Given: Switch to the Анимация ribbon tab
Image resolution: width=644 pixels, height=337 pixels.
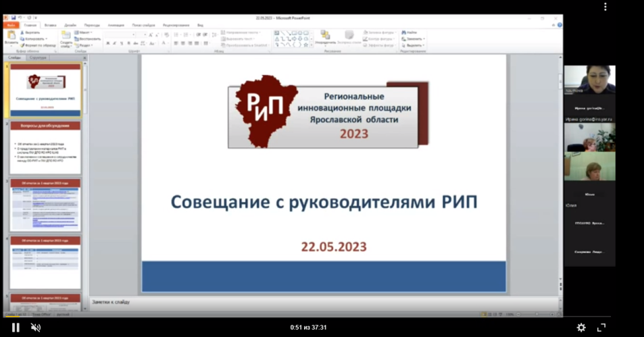Looking at the screenshot, I should [116, 25].
